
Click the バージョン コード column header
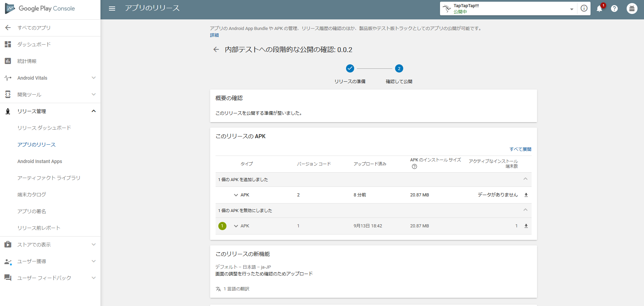[314, 164]
